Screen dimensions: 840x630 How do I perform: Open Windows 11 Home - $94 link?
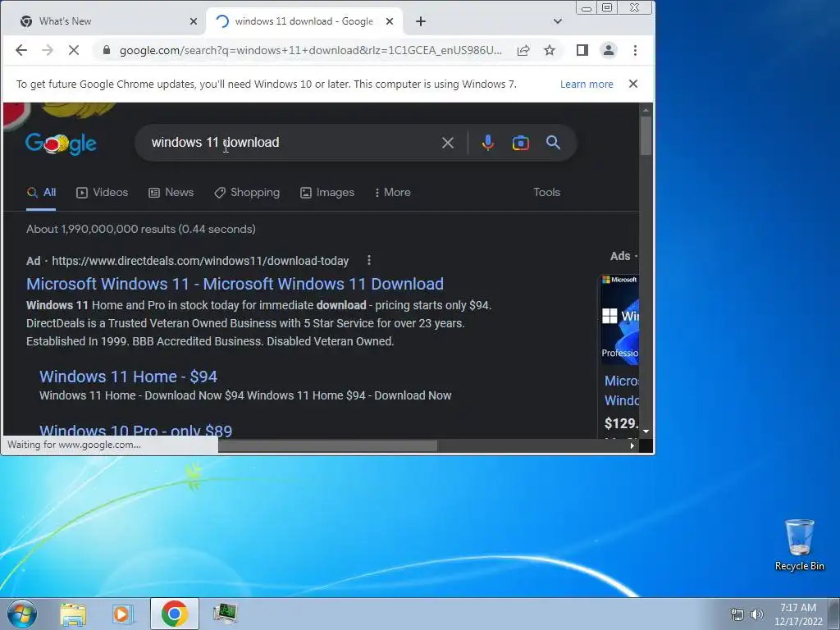coord(129,377)
